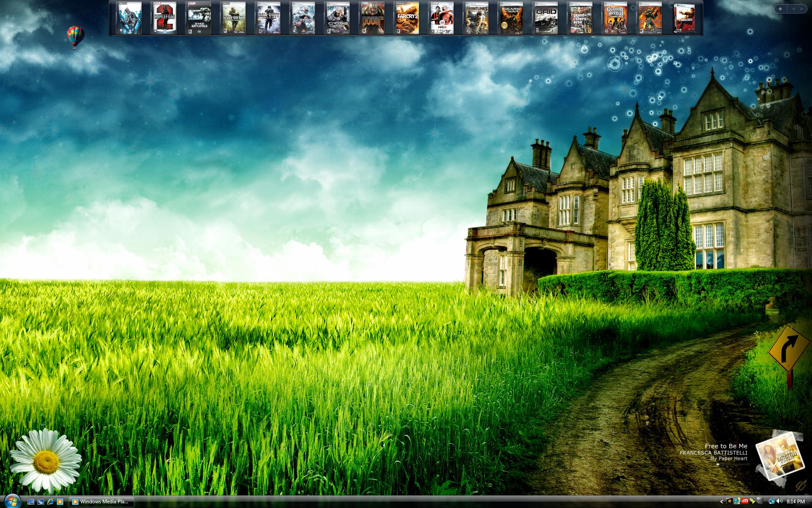This screenshot has height=508, width=812.
Task: Open the volume speaker tray icon
Action: coord(779,502)
